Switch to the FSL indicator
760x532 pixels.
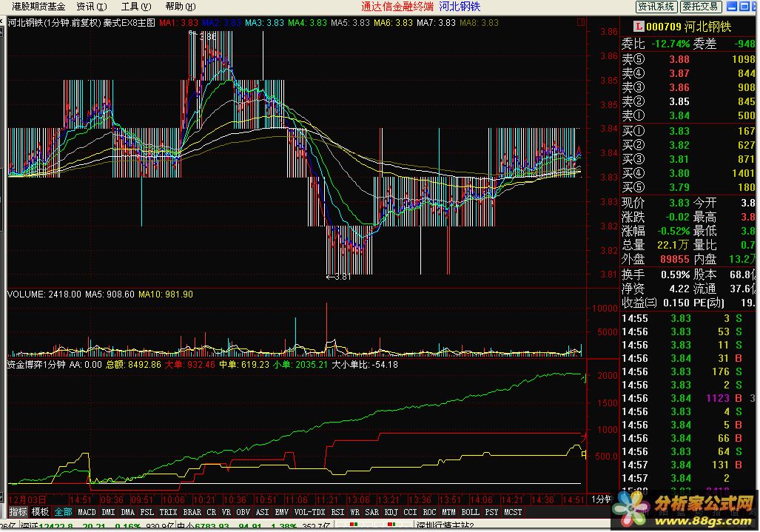pyautogui.click(x=147, y=512)
